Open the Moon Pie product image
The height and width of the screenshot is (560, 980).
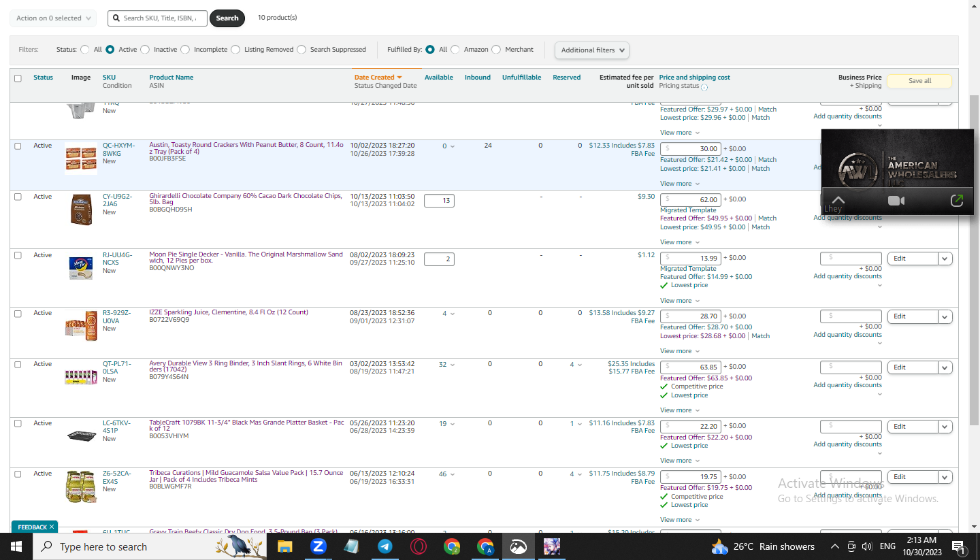[81, 267]
